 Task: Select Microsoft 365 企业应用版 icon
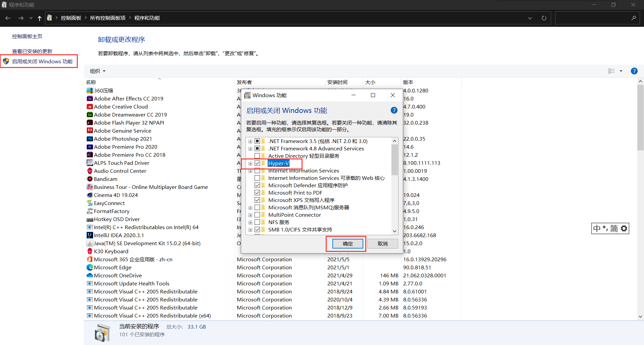pos(90,259)
